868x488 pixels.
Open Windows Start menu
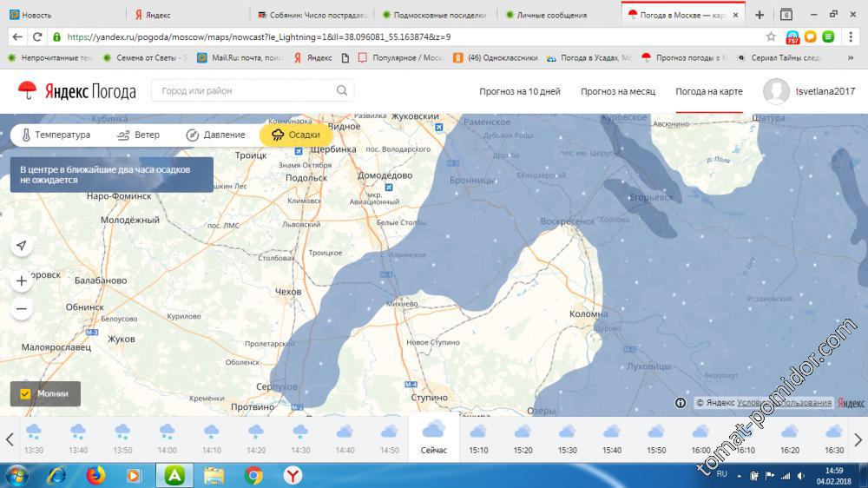pyautogui.click(x=16, y=475)
